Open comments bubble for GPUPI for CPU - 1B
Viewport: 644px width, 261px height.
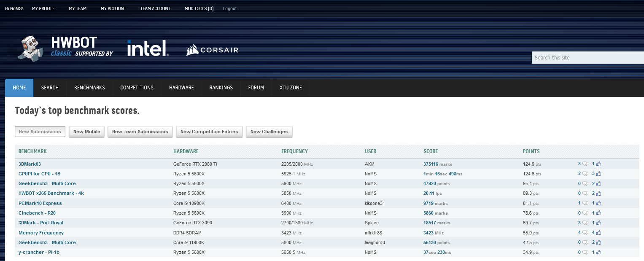pos(585,174)
